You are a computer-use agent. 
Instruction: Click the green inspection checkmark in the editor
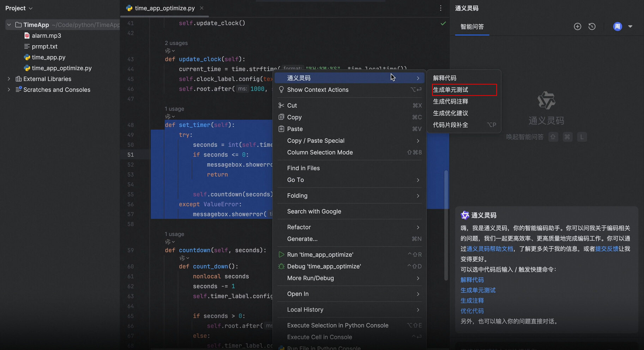pos(443,23)
